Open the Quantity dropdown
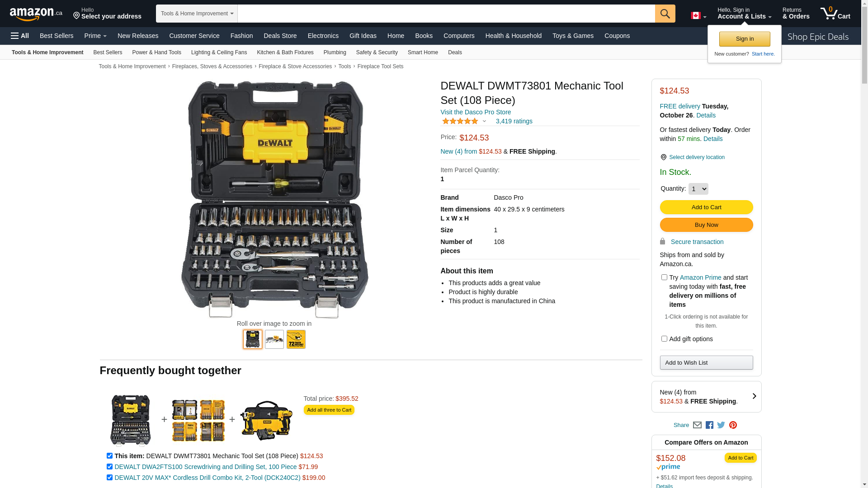This screenshot has height=488, width=868. point(698,189)
